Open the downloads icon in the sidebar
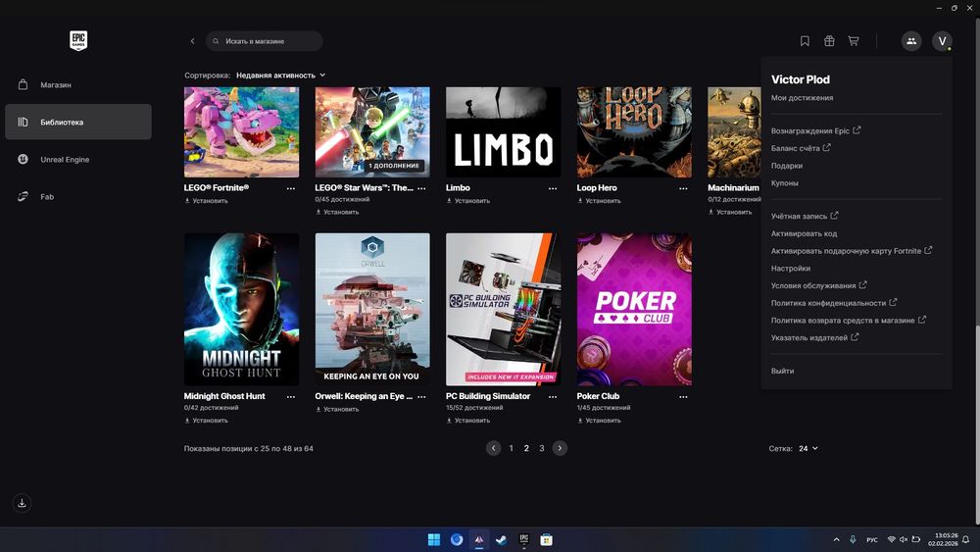 [x=22, y=503]
